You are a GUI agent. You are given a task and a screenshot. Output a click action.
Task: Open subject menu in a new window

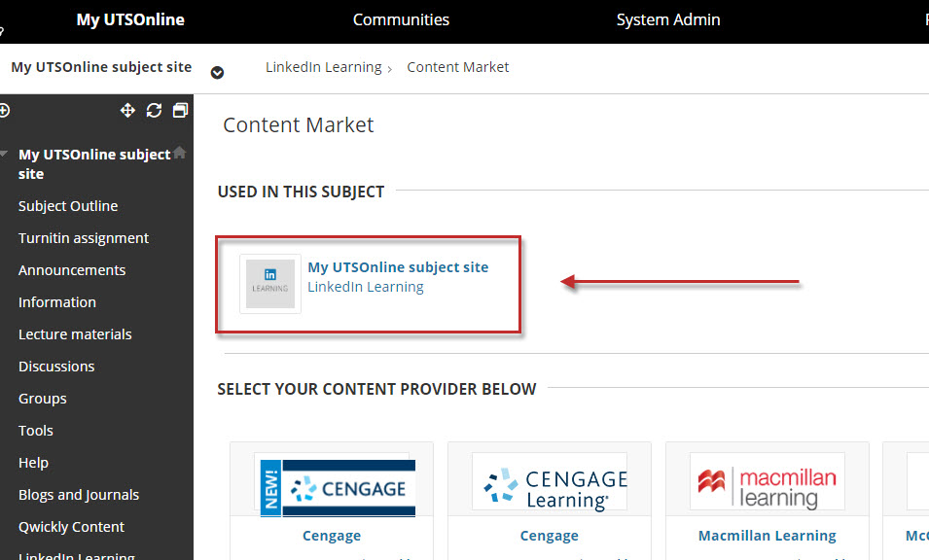click(180, 111)
